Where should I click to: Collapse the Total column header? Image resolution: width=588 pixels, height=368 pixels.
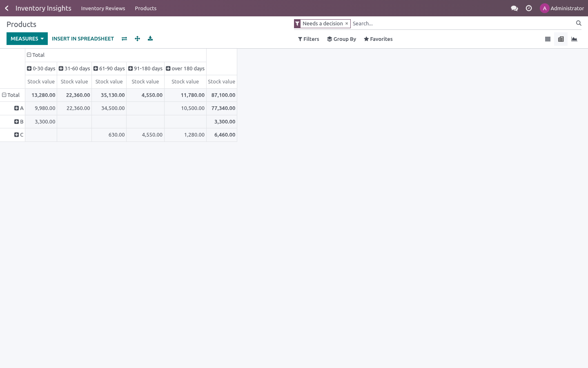click(x=116, y=55)
